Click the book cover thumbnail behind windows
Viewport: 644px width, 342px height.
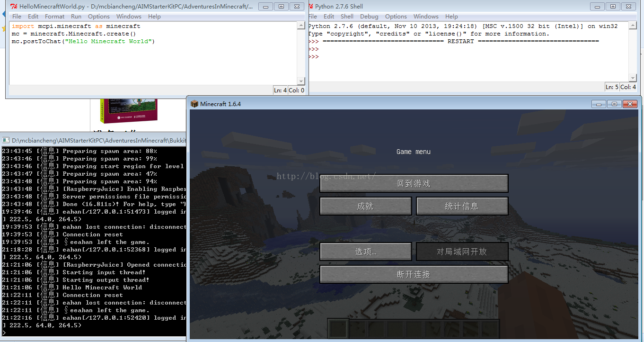128,110
